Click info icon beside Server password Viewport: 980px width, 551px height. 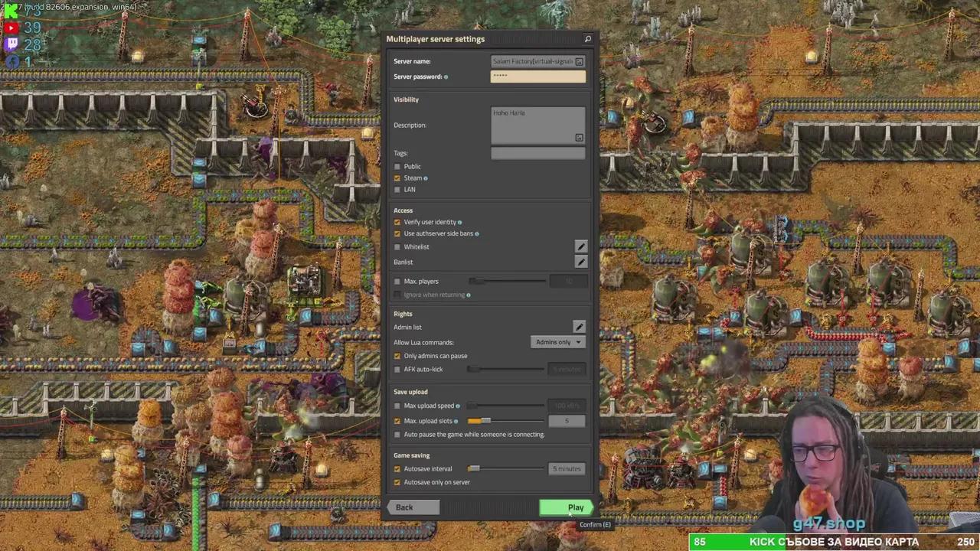pyautogui.click(x=446, y=77)
